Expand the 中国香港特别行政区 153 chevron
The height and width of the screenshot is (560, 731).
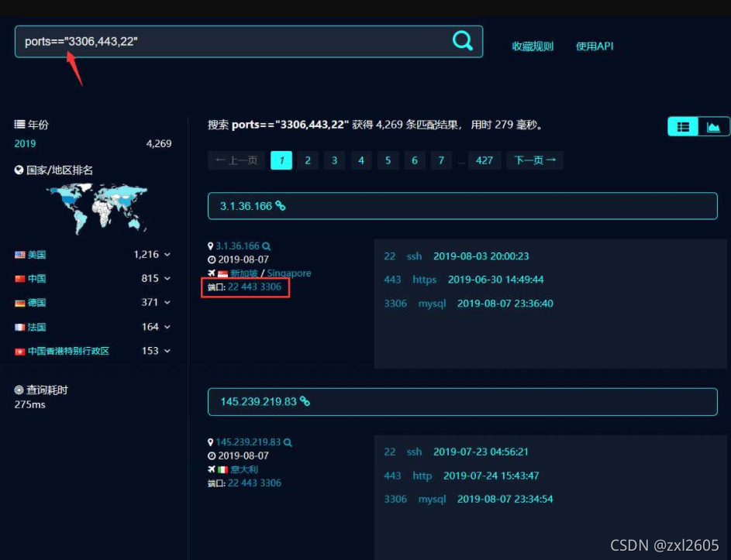pos(167,351)
